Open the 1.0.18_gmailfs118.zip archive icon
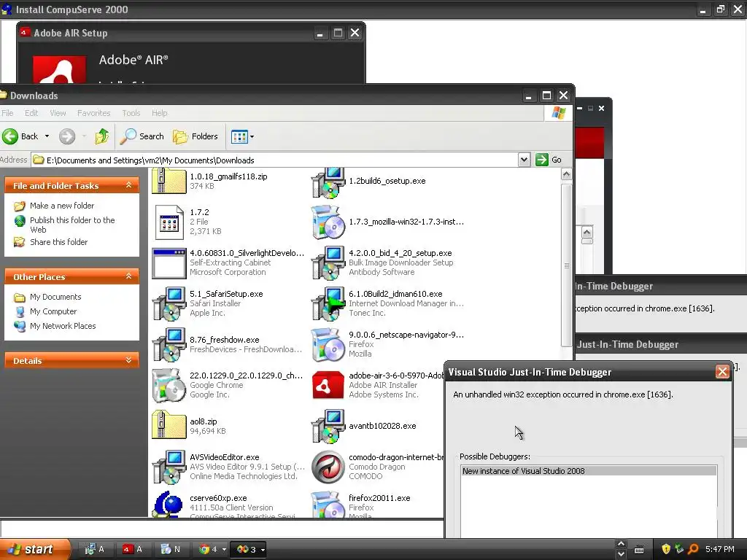Screen dimensions: 747x560 (169, 181)
